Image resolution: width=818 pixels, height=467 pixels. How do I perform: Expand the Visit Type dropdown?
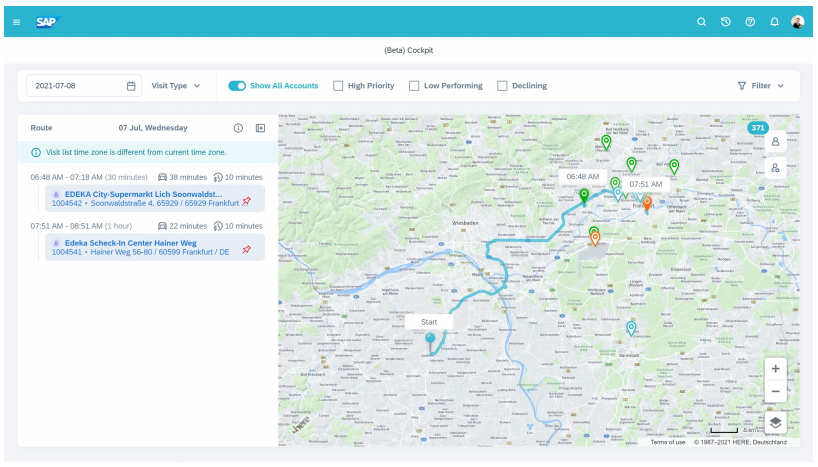176,86
